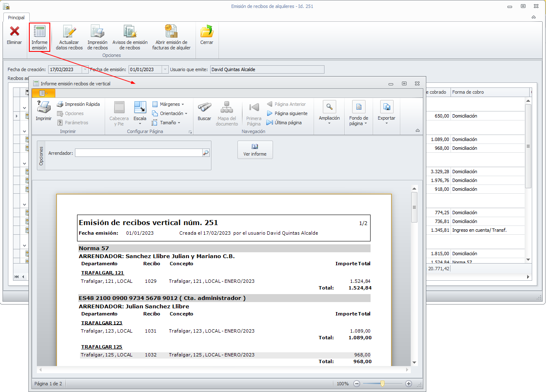Click the Arrendador input field
Viewport: 546px width, 392px height.
[x=138, y=153]
